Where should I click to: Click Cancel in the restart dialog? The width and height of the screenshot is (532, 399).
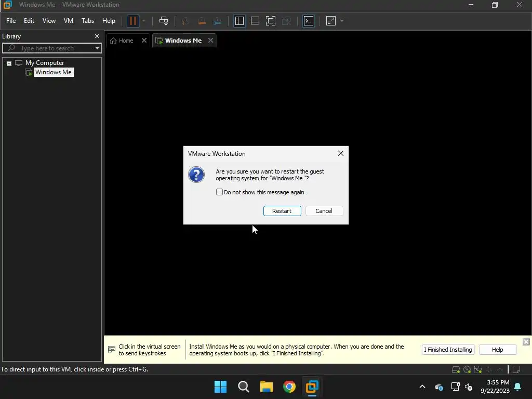coord(324,211)
